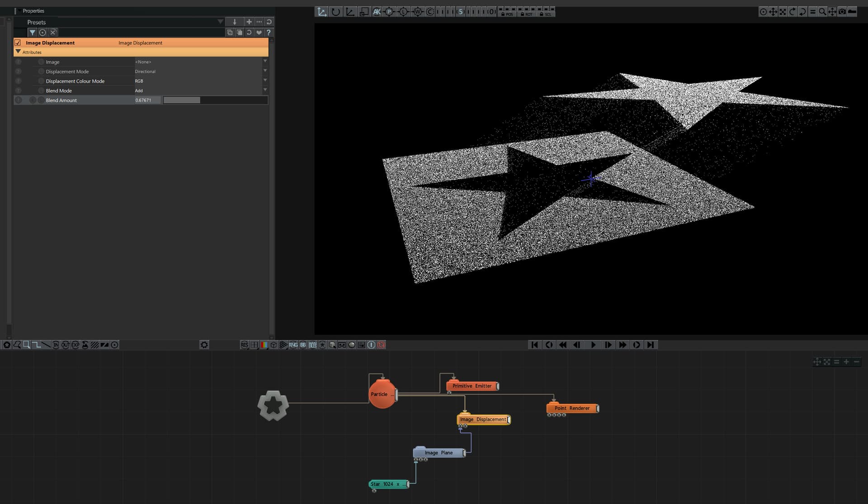Click the BB bounding box icon
The image size is (868, 504).
(303, 345)
